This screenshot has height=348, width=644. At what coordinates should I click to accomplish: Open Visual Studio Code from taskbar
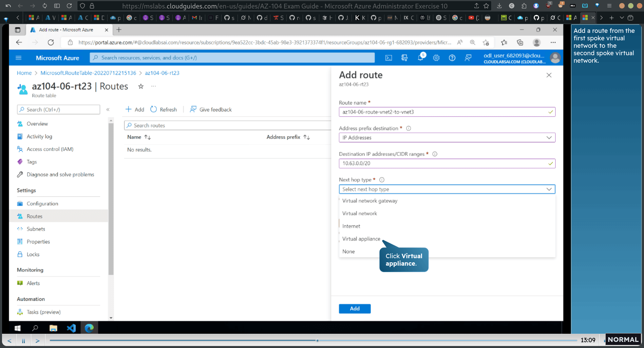pyautogui.click(x=71, y=328)
